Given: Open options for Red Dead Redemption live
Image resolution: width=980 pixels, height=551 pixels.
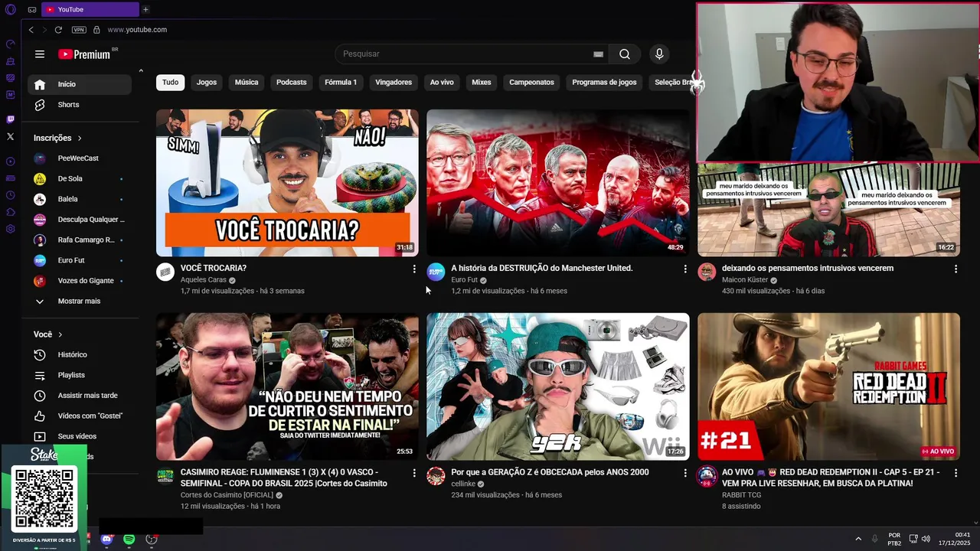Looking at the screenshot, I should pyautogui.click(x=955, y=473).
